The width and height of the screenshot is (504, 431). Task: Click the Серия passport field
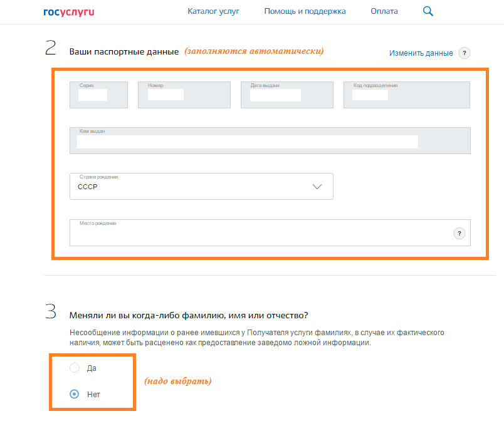point(98,95)
